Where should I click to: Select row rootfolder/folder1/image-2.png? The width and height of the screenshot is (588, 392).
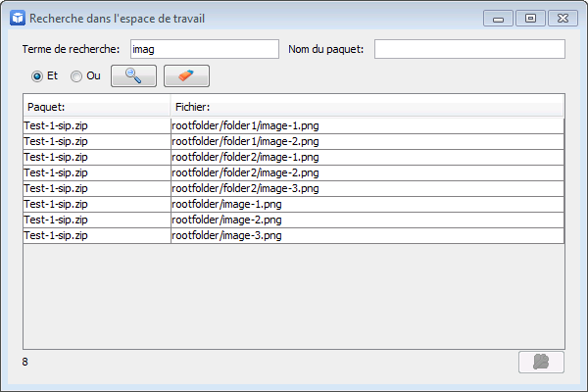pyautogui.click(x=294, y=141)
